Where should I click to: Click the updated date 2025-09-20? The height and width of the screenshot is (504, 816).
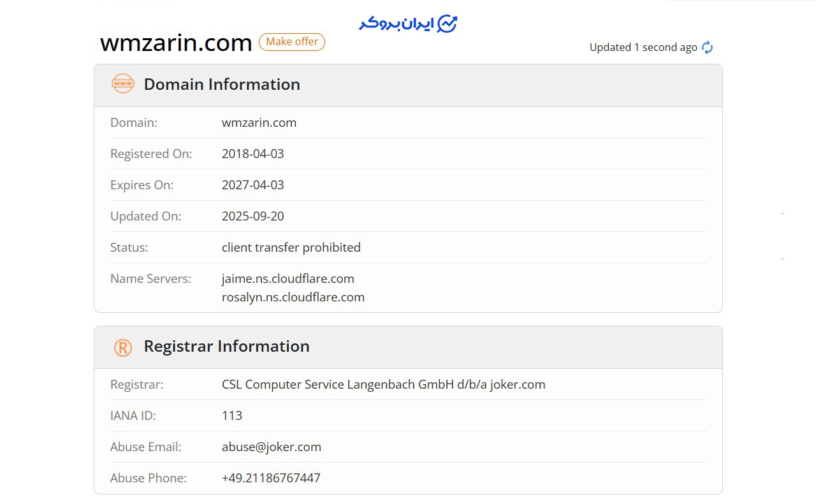coord(252,216)
